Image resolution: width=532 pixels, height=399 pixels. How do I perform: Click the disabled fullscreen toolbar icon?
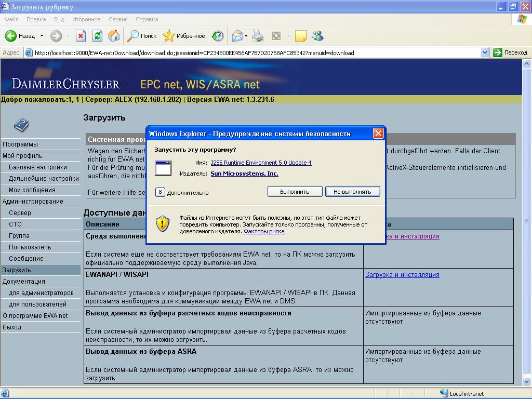pos(276,36)
